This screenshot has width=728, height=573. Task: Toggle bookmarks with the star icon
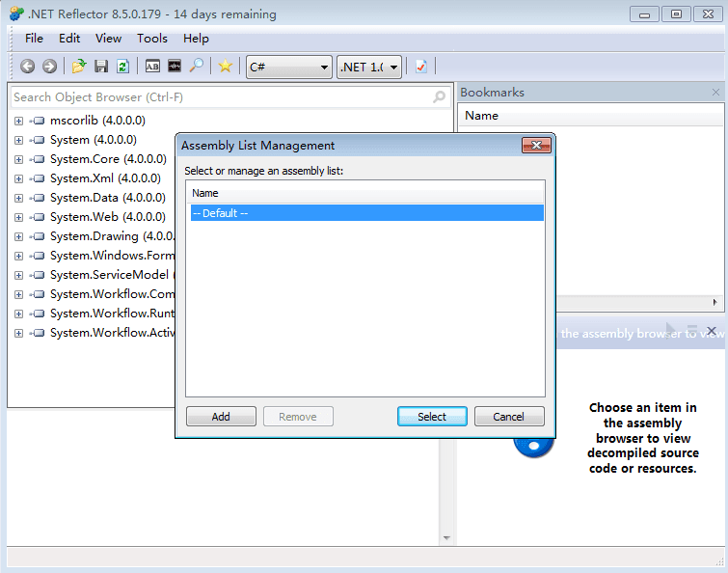click(226, 67)
